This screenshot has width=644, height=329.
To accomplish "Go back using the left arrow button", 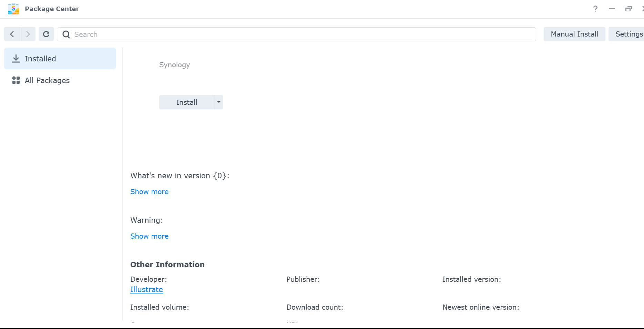I will [12, 34].
